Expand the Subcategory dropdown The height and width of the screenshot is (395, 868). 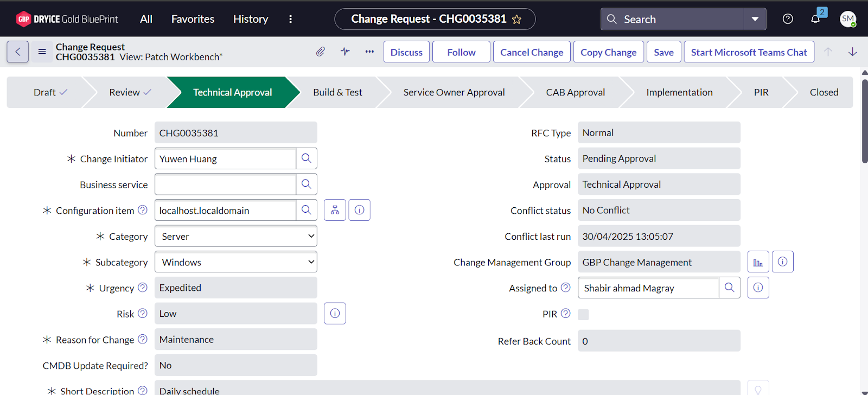coord(236,262)
